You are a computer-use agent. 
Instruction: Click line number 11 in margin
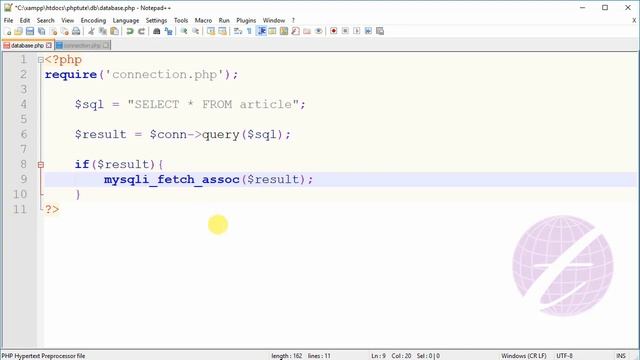(20, 209)
